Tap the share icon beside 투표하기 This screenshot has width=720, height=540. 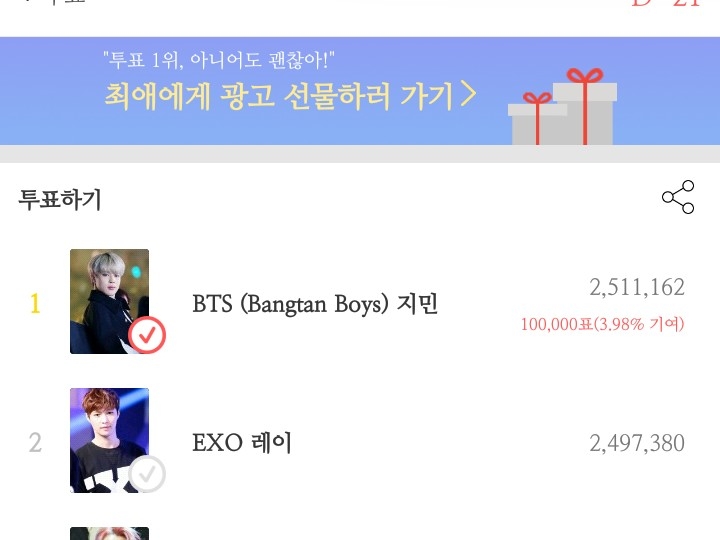click(678, 197)
